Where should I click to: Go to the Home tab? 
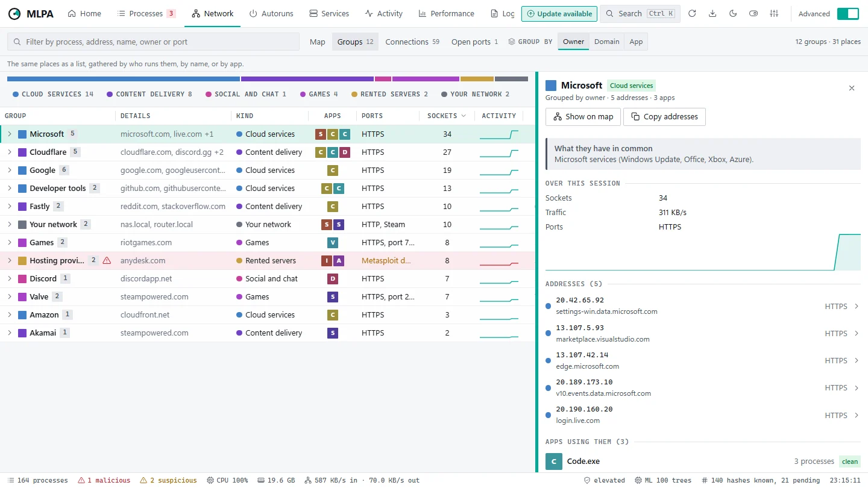click(x=84, y=14)
